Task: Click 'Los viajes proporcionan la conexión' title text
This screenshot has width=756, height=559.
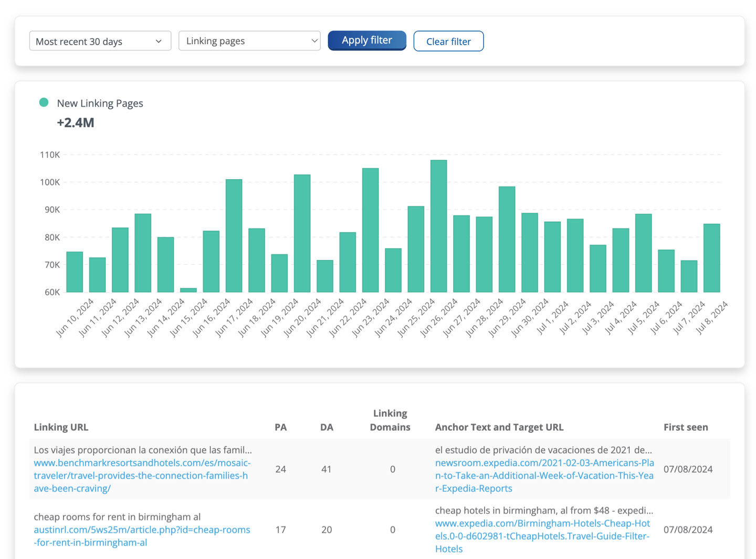Action: pyautogui.click(x=143, y=450)
